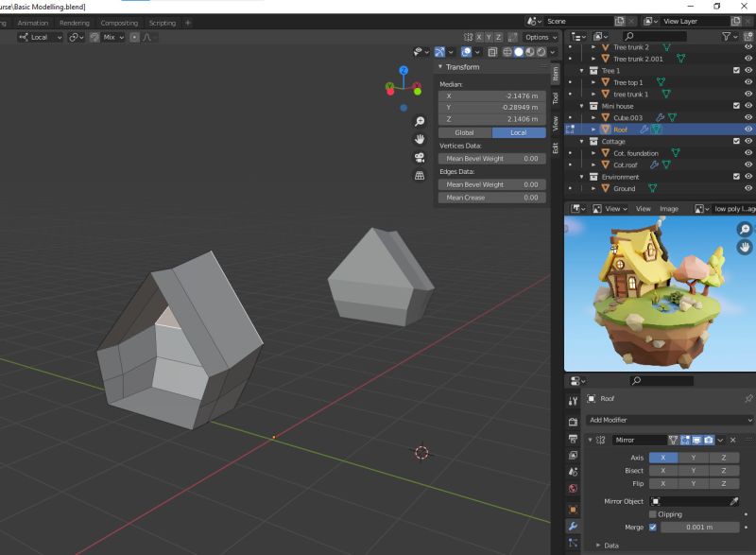Add a new workspace tab

[188, 23]
